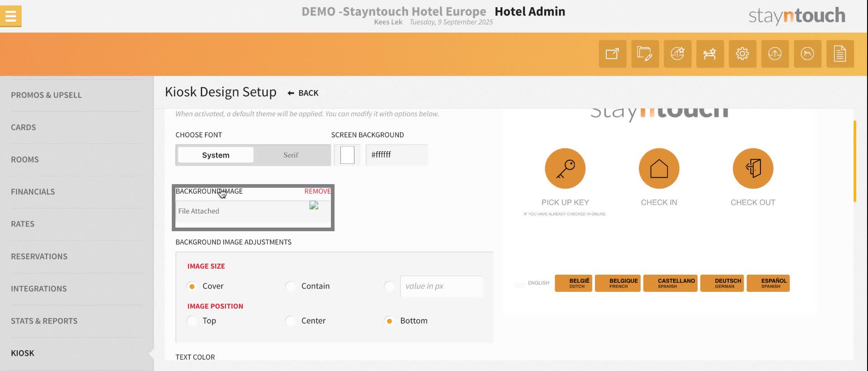Screen dimensions: 868x371
Task: Click the File Attached upload field
Action: pos(253,211)
